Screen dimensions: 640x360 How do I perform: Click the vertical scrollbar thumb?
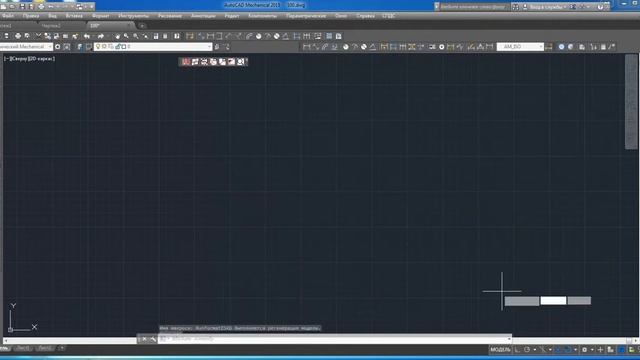(x=631, y=102)
